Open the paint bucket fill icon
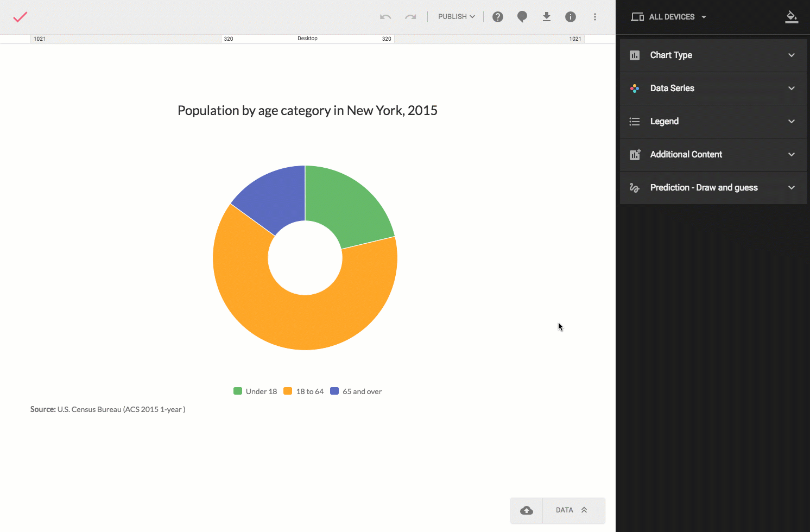 [792, 16]
